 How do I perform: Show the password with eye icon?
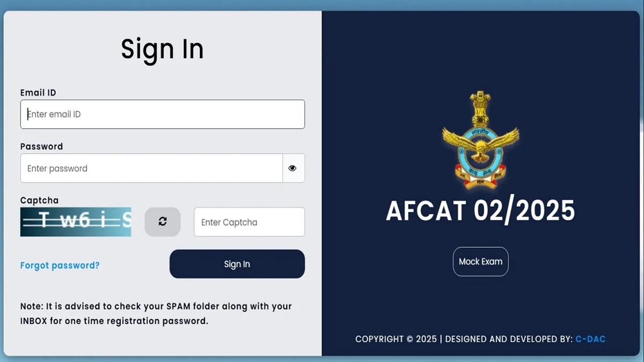pyautogui.click(x=292, y=168)
